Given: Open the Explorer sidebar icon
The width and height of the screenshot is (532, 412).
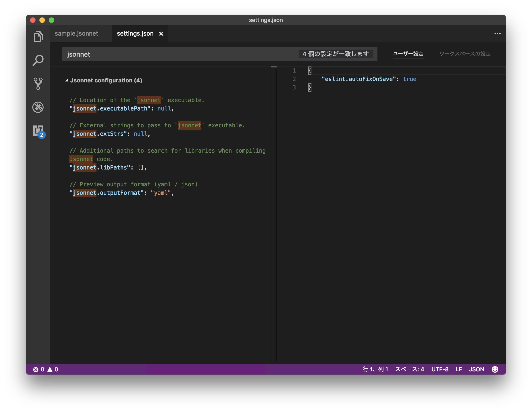Looking at the screenshot, I should [x=38, y=37].
